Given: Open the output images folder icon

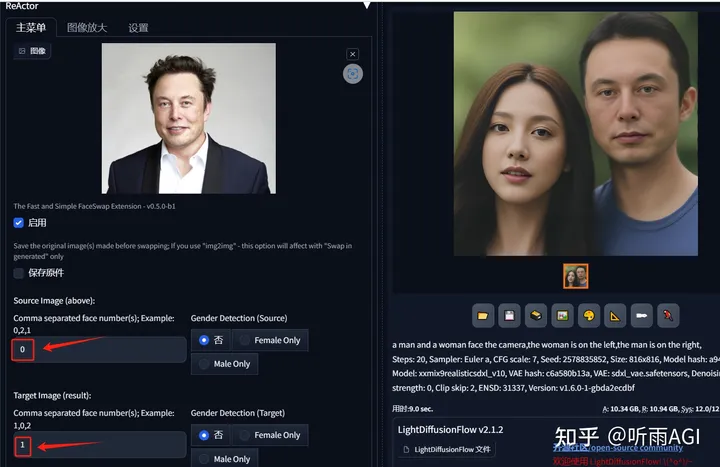Looking at the screenshot, I should [483, 316].
